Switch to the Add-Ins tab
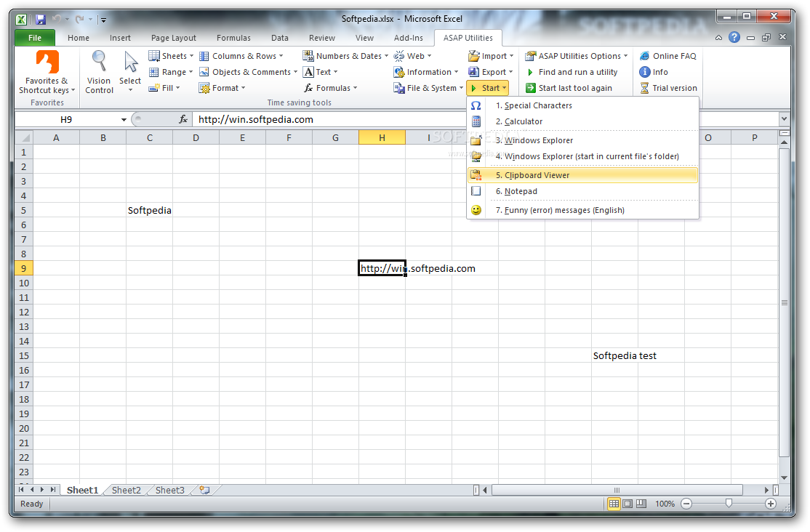This screenshot has height=532, width=810. coord(408,38)
